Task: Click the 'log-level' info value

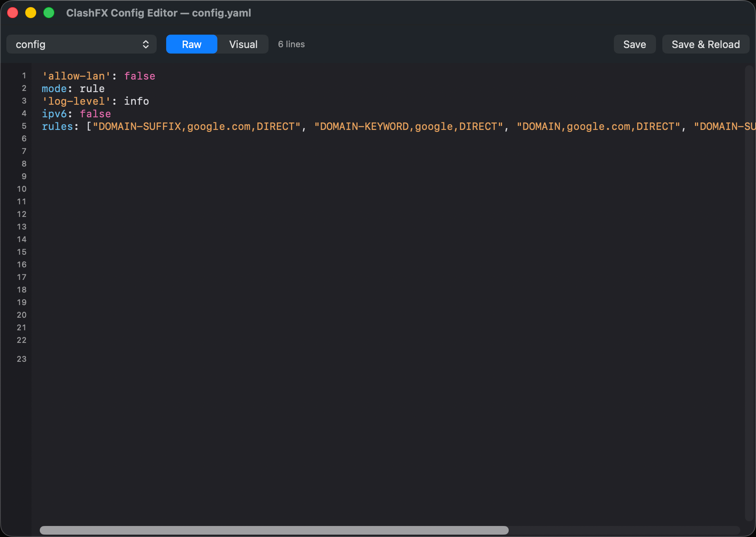Action: [136, 101]
